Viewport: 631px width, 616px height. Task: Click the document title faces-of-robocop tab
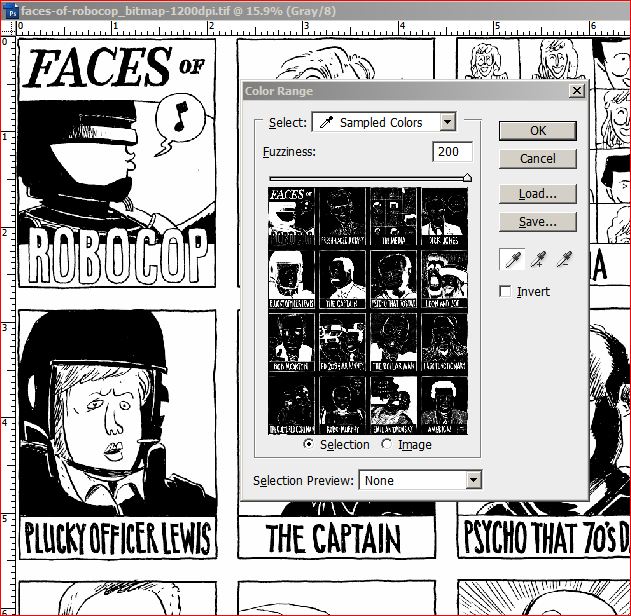[178, 11]
